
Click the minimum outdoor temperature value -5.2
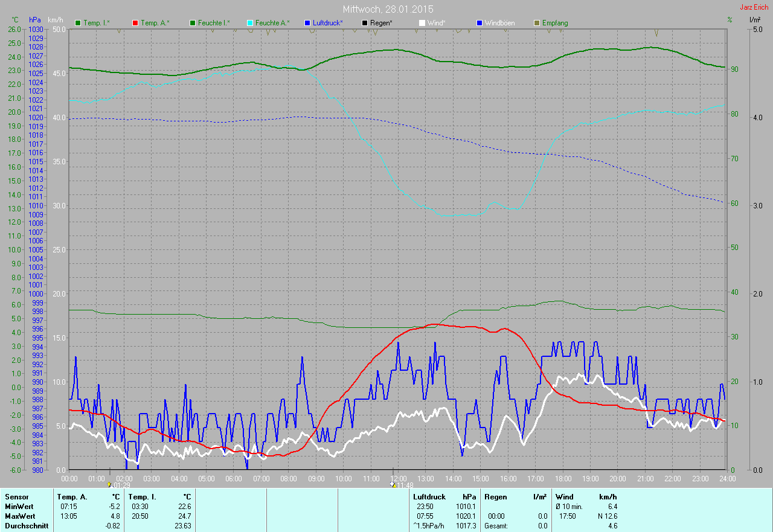point(114,507)
